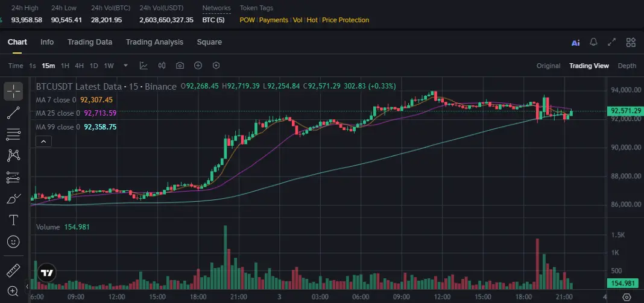
Task: Switch to the Trading View chart
Action: click(x=589, y=66)
